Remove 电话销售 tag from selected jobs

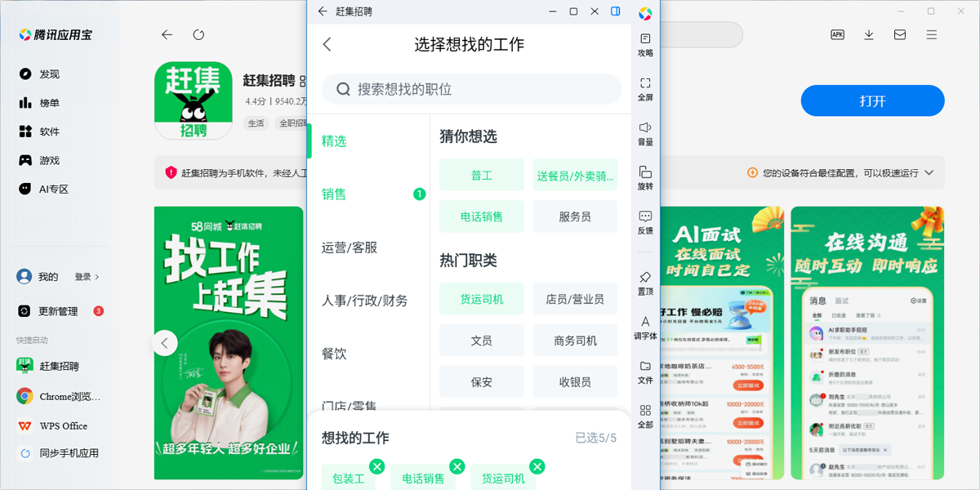[457, 466]
